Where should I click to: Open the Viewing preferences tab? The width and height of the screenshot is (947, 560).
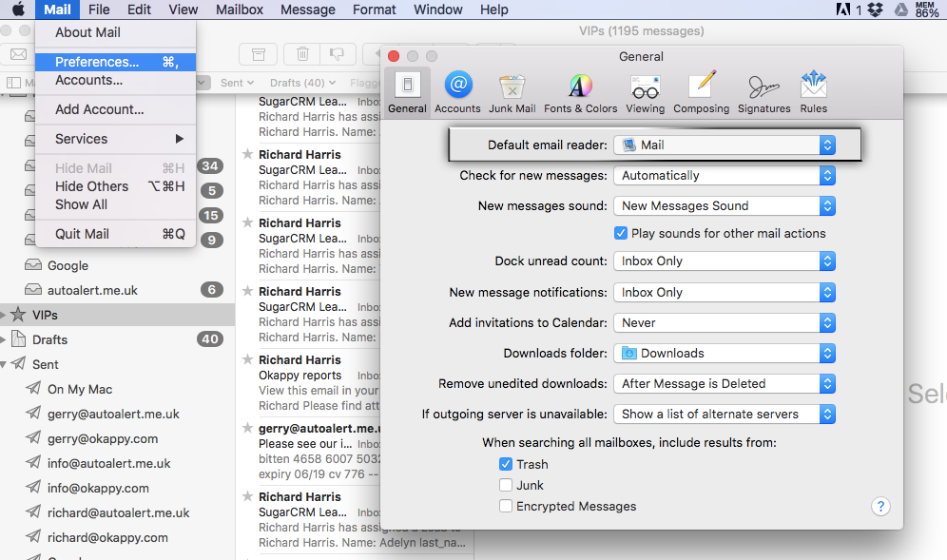click(645, 92)
